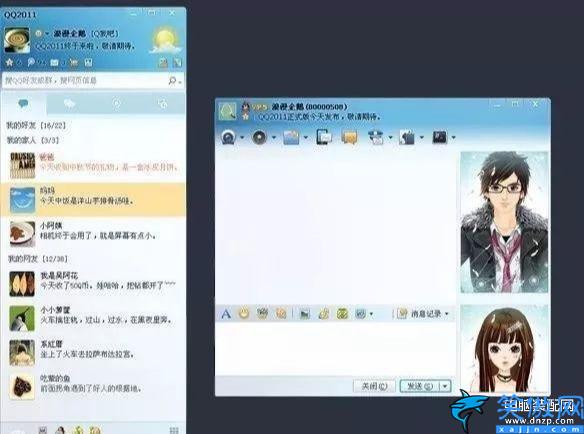Screen dimensions: 584x434
Task: Start a video call with the webcam icon
Action: tap(228, 137)
